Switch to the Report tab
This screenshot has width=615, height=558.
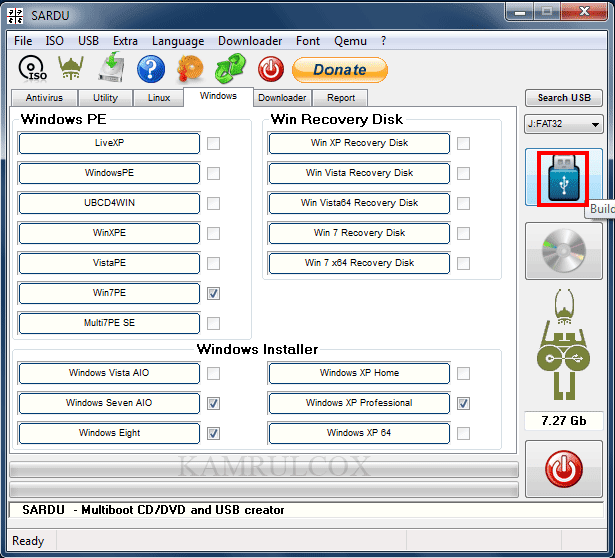coord(341,98)
